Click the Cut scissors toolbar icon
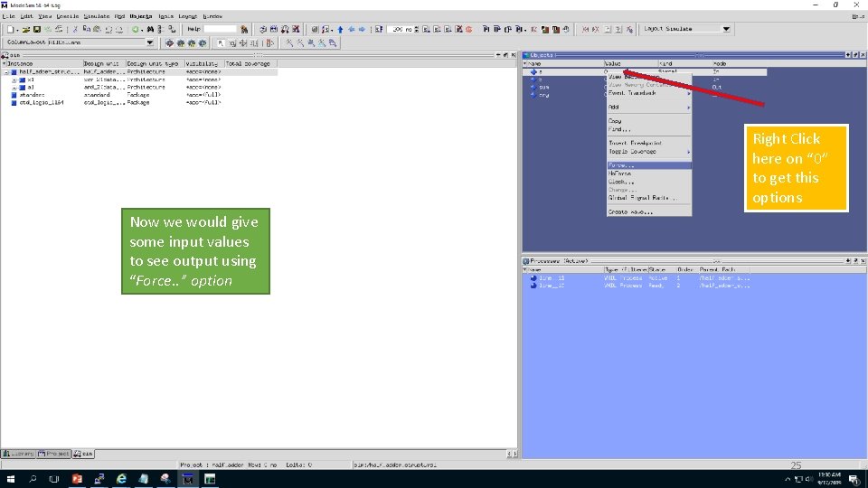Viewport: 868px width, 488px height. (75, 29)
